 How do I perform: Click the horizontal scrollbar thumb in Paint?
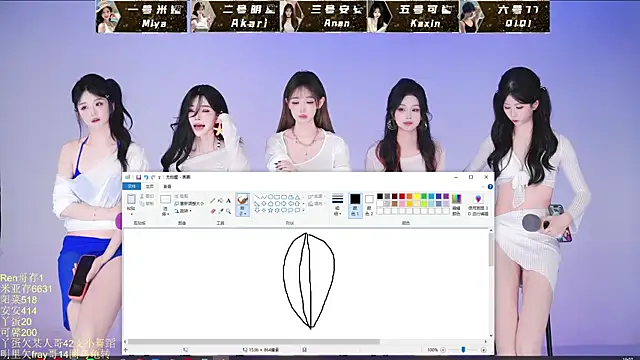coord(254,342)
